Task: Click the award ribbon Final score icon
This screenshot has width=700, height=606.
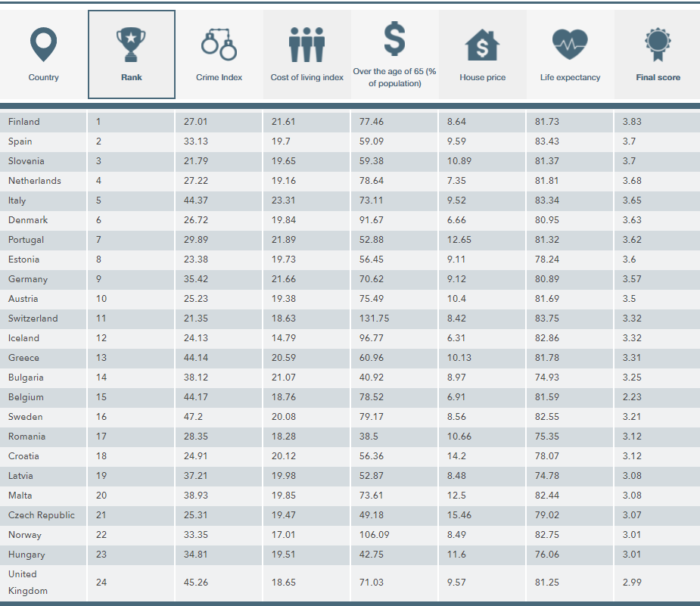Action: pos(658,45)
